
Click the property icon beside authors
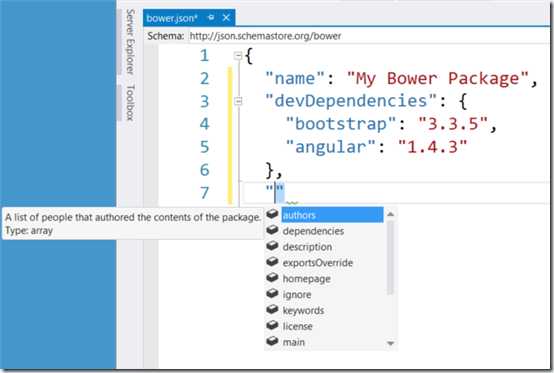click(272, 214)
